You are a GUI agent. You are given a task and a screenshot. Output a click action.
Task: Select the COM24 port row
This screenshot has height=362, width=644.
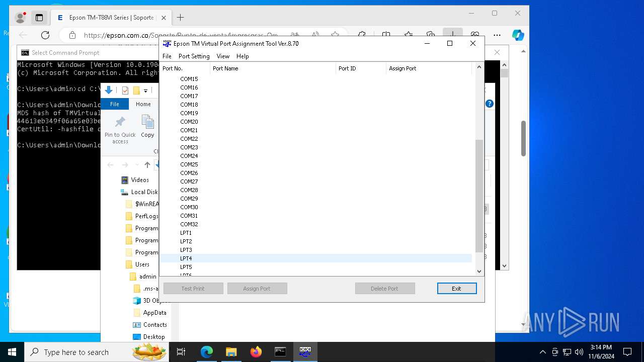[316, 156]
